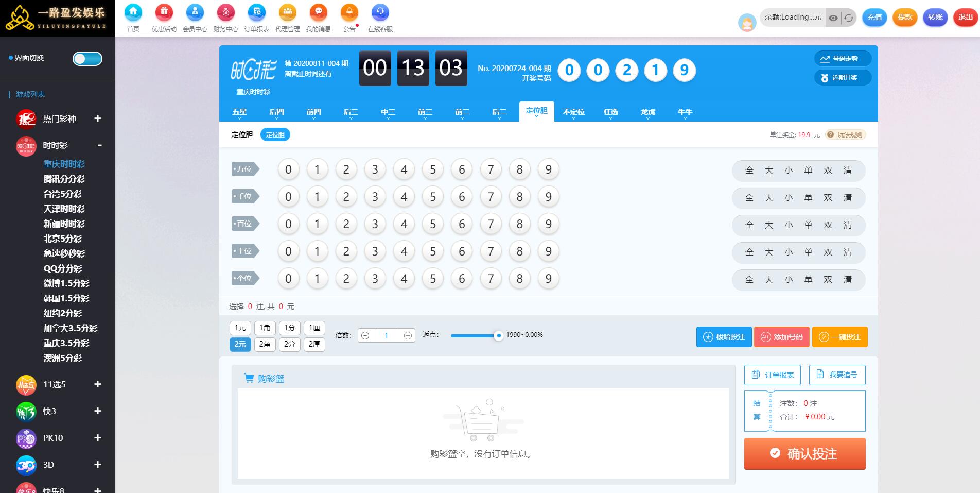
Task: Select the 2角 unit option
Action: [265, 344]
